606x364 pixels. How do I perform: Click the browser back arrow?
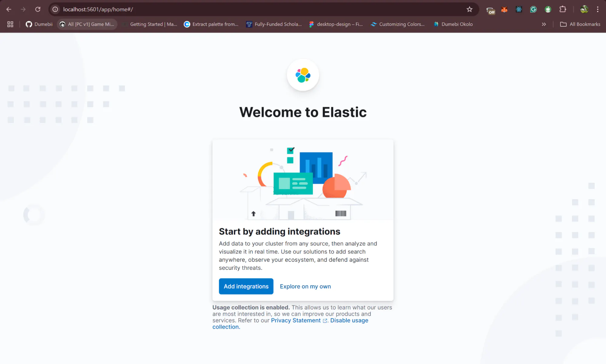click(9, 9)
